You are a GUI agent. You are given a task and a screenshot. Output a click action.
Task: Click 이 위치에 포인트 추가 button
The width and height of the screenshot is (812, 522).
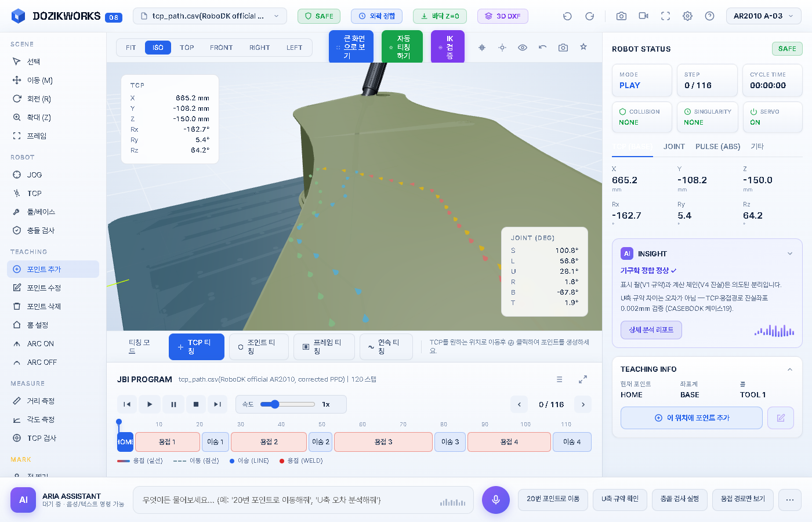691,418
